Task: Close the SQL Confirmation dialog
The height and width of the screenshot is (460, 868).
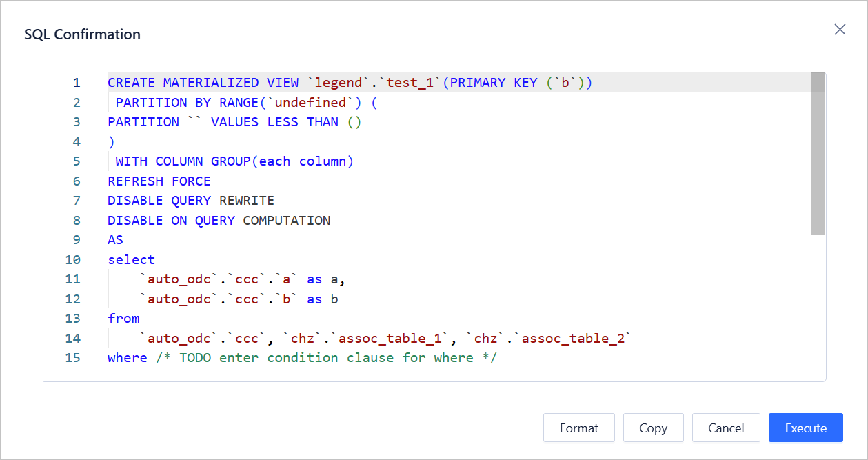Action: point(839,29)
